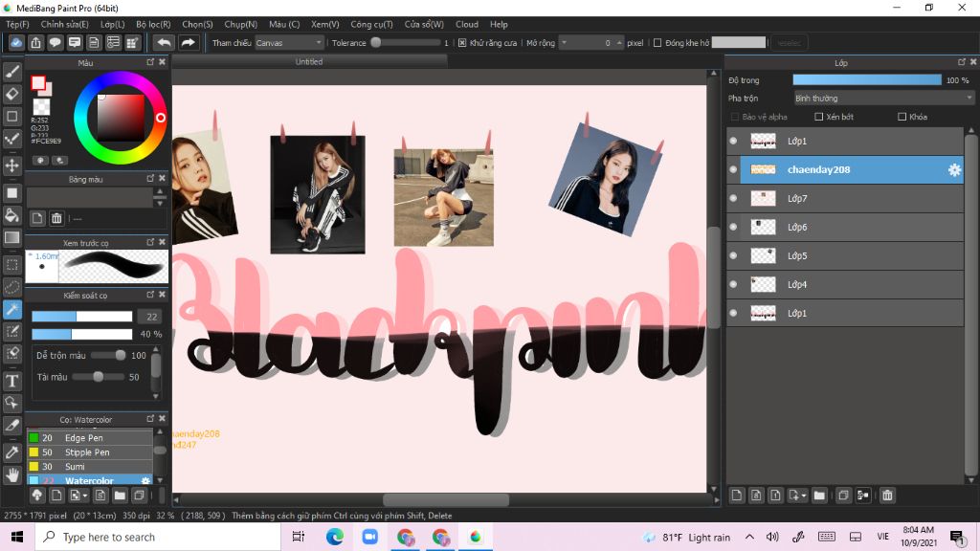980x551 pixels.
Task: Select the Gradient tool
Action: point(11,237)
